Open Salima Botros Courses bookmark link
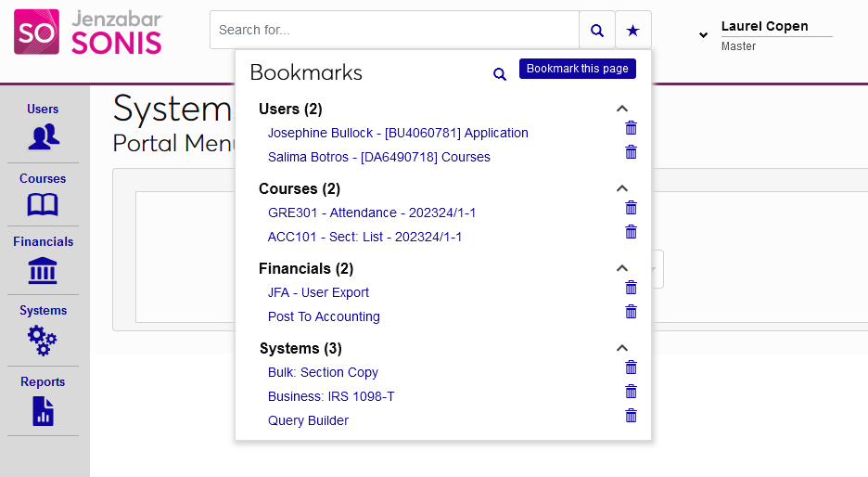This screenshot has width=868, height=477. click(x=378, y=157)
